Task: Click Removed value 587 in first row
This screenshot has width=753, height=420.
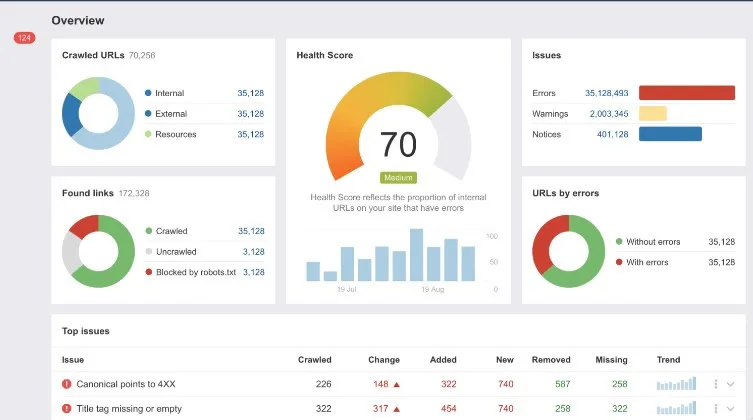Action: point(562,384)
